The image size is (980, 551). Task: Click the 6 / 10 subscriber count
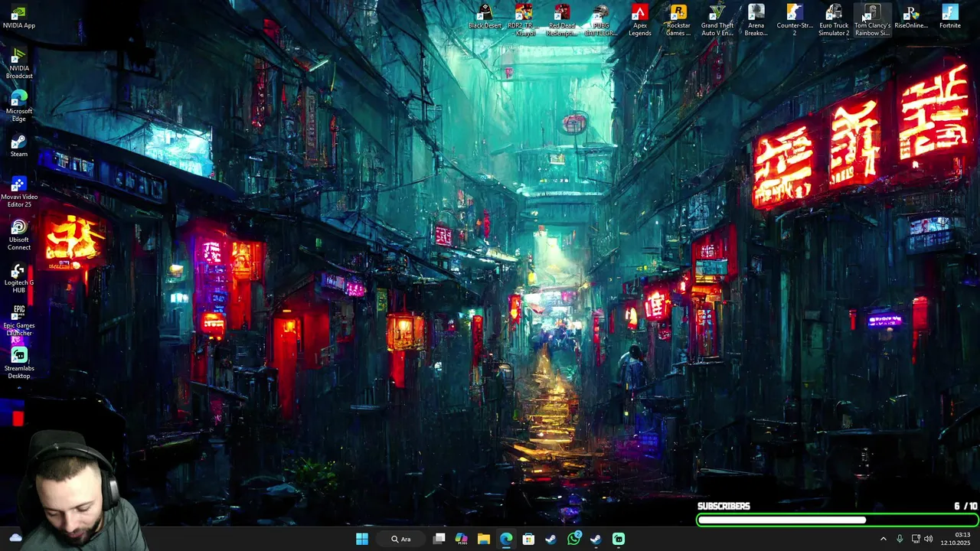coord(965,506)
